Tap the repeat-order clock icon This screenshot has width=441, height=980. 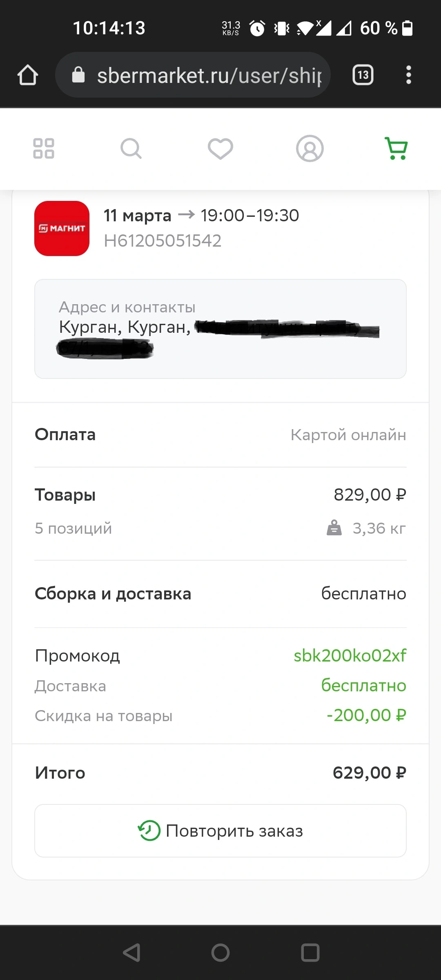149,831
